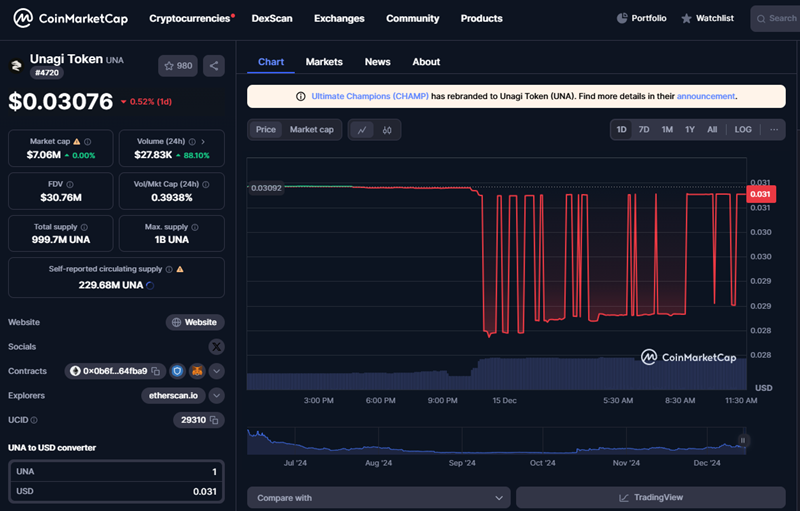Click the mini history chart navigator
Image resolution: width=800 pixels, height=511 pixels.
pos(496,441)
